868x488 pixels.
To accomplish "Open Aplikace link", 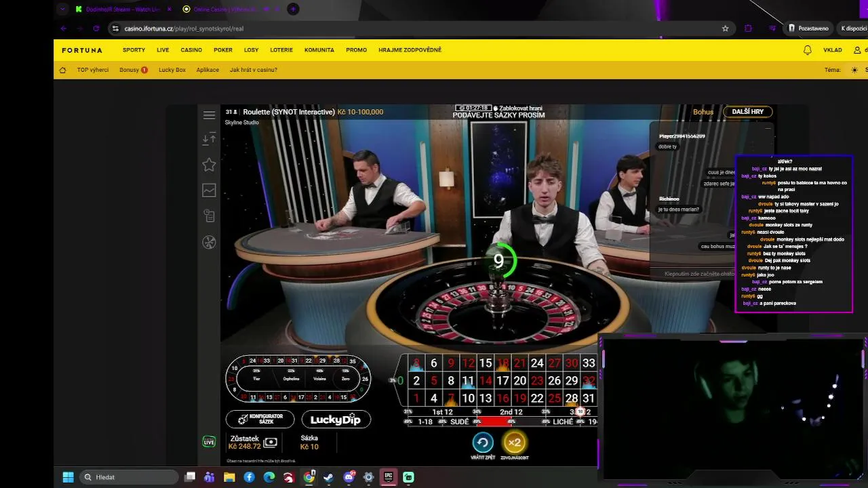I will (208, 70).
